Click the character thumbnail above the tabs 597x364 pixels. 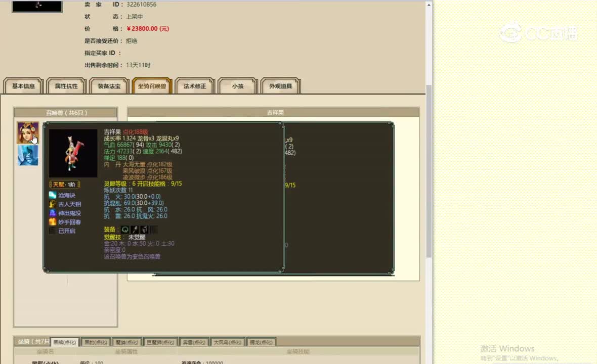[x=37, y=6]
